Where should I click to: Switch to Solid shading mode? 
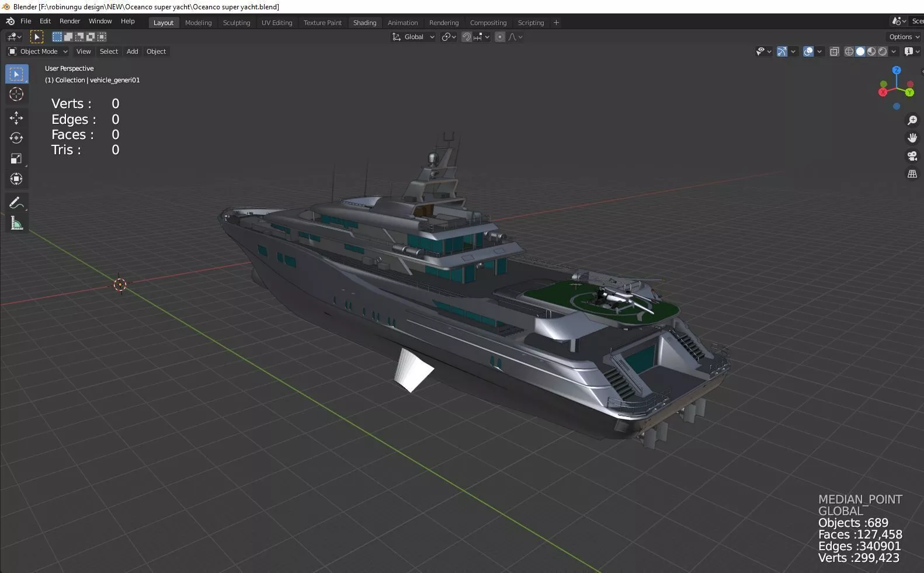pos(860,51)
